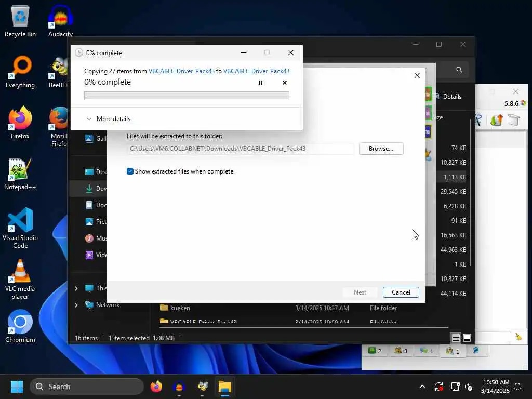Click the green upload arrow icon in BeeBEEP
The image size is (532, 399).
pyautogui.click(x=496, y=120)
